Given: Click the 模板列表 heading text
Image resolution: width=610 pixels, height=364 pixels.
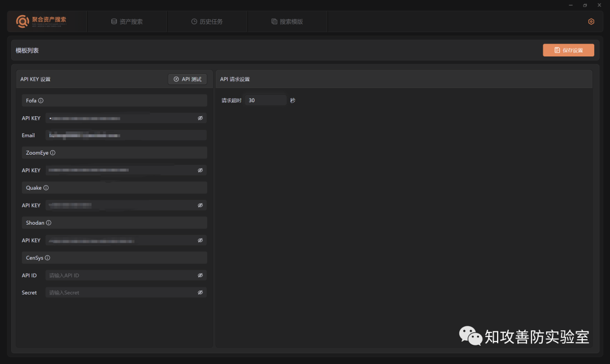Looking at the screenshot, I should [27, 51].
